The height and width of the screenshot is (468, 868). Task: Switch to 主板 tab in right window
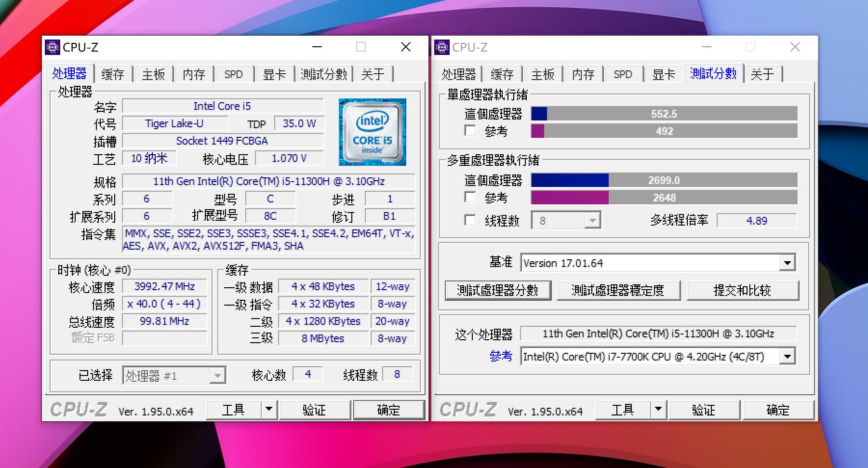[x=543, y=74]
